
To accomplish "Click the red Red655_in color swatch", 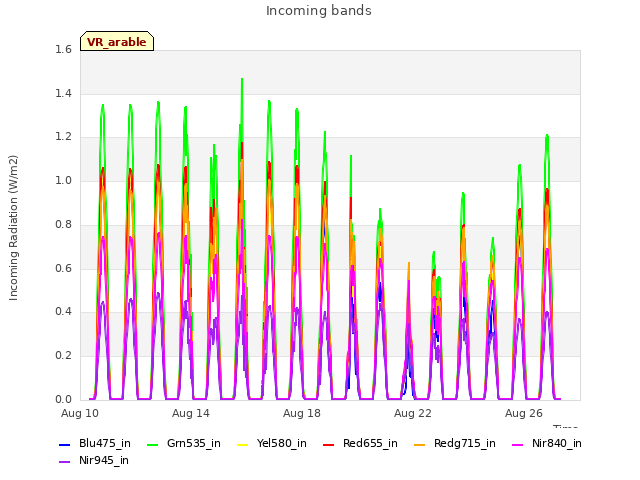I will click(329, 444).
